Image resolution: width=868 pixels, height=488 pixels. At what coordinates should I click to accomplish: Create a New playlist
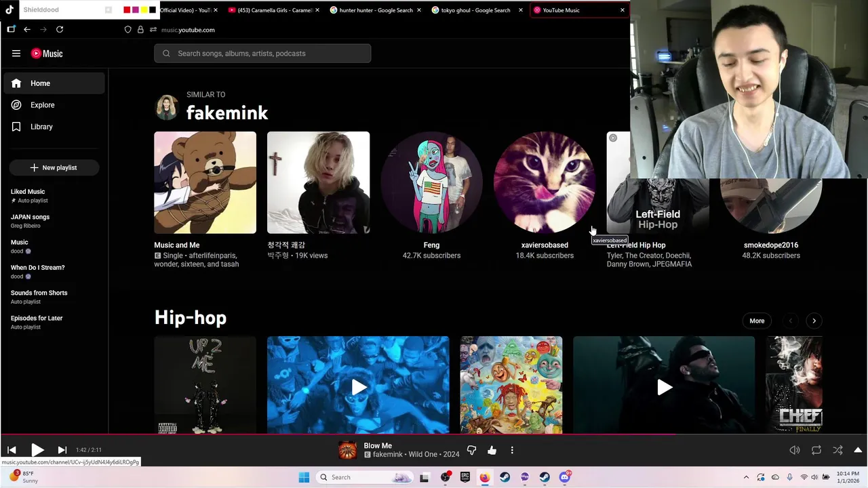[x=54, y=167]
